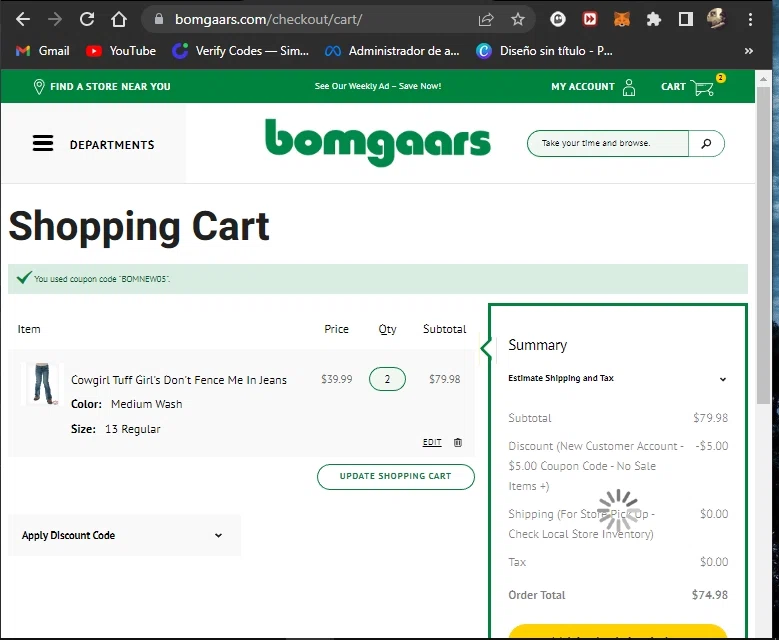Viewport: 779px width, 640px height.
Task: Open the Administrador de a... bookmark
Action: (x=392, y=51)
